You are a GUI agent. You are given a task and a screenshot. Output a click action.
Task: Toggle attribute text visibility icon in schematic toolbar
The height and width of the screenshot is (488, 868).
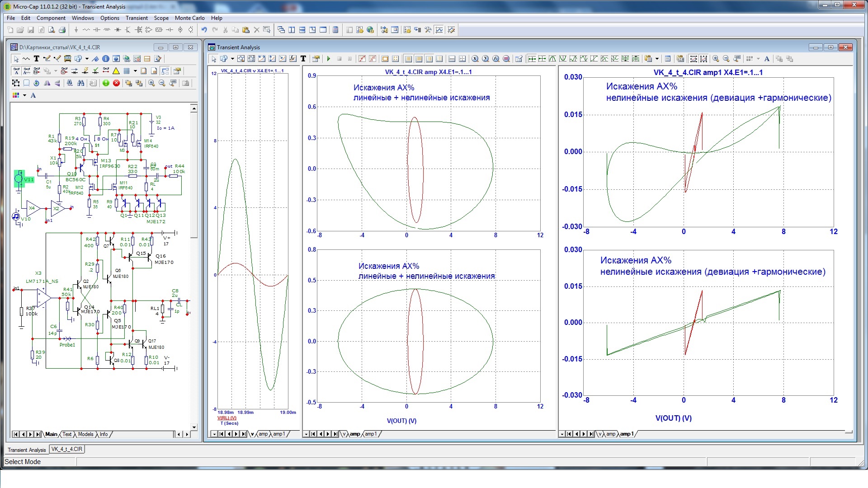(x=17, y=71)
